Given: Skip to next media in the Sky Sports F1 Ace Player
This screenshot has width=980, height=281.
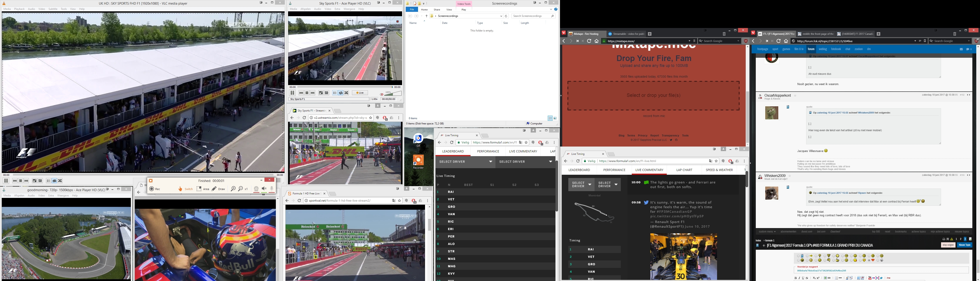Looking at the screenshot, I should [x=313, y=93].
